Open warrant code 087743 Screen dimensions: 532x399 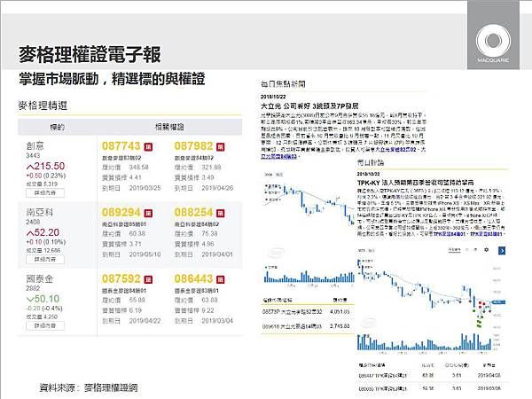pos(121,146)
